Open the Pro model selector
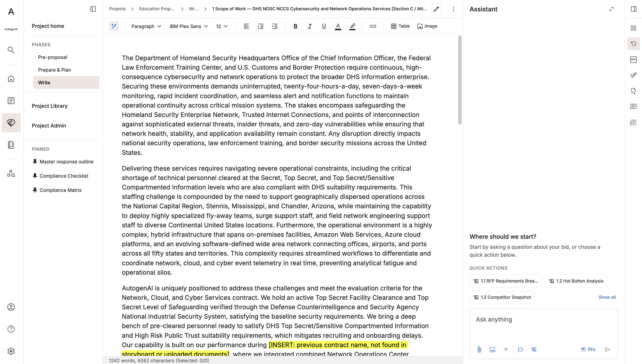The width and height of the screenshot is (642, 364). 588,350
